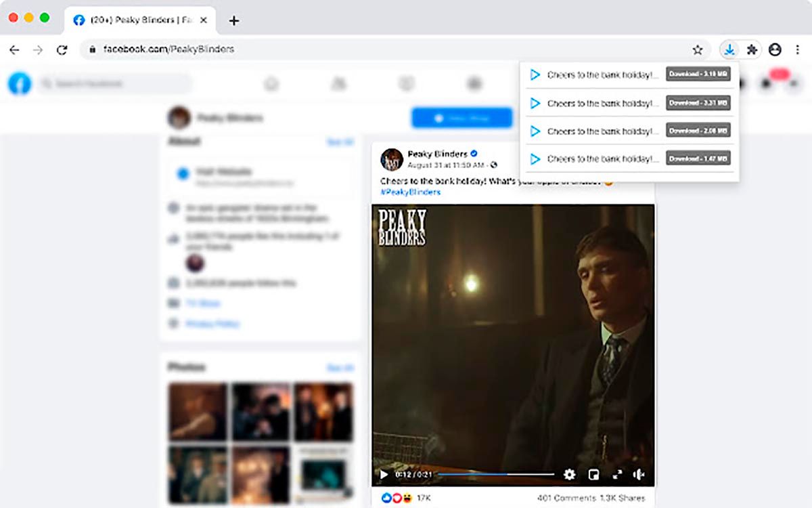Play the second video in downloader list
The height and width of the screenshot is (508, 812).
[x=535, y=103]
